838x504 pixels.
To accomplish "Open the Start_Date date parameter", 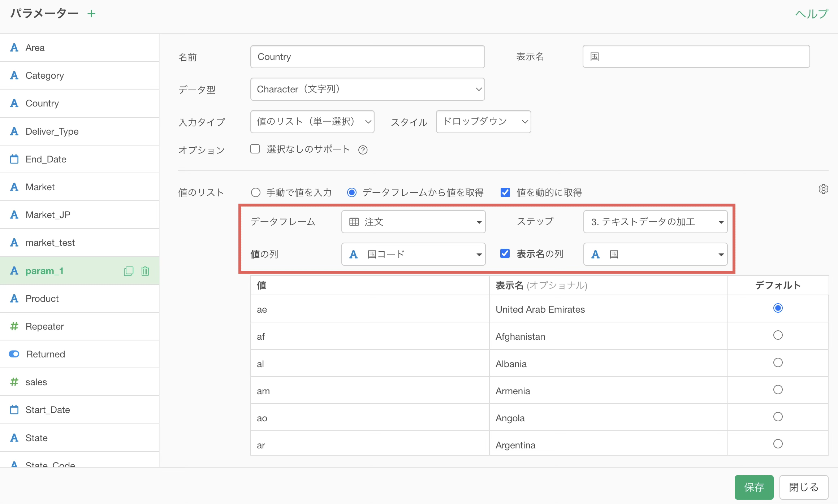I will (80, 410).
